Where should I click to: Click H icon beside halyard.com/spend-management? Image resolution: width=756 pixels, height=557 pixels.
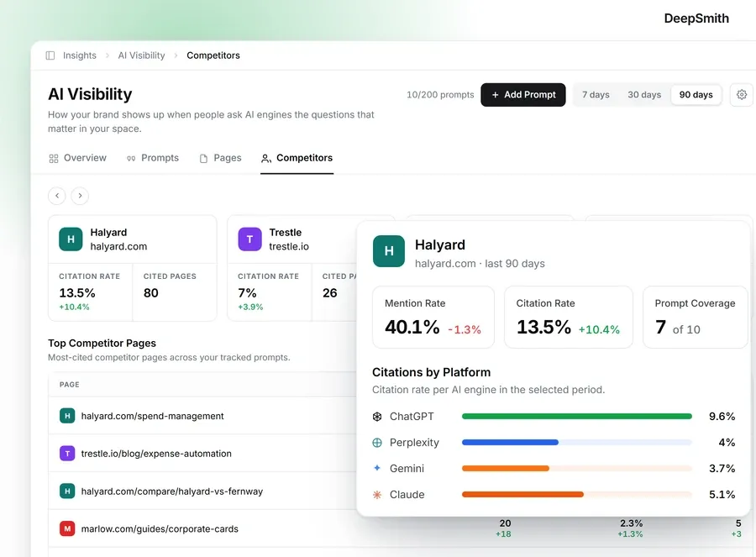pos(67,416)
